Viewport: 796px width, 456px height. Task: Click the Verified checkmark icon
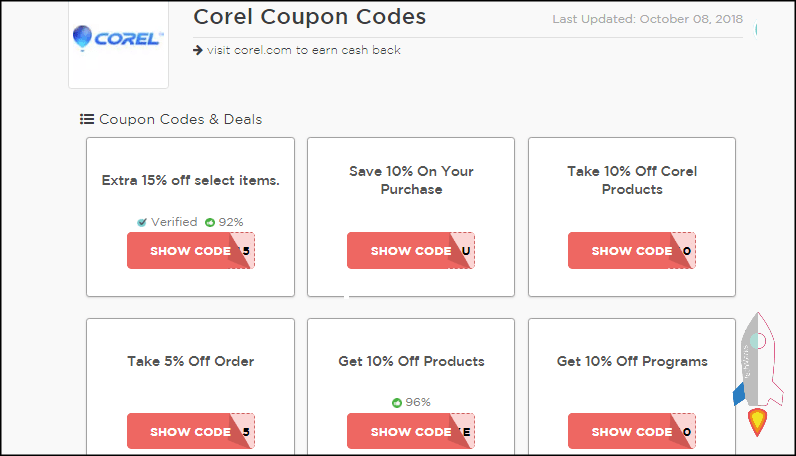[143, 222]
